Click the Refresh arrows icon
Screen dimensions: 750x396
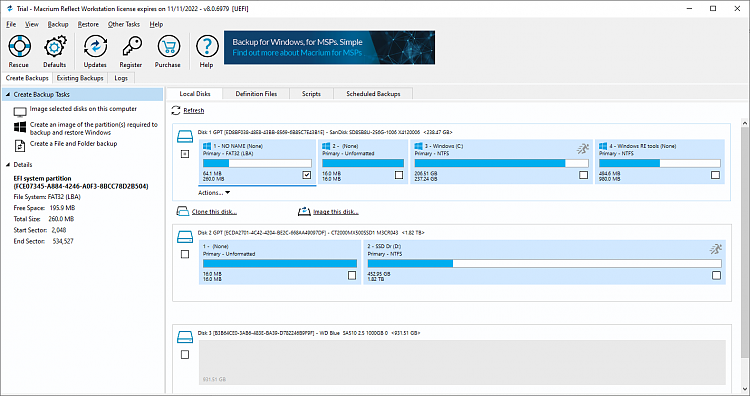point(176,110)
